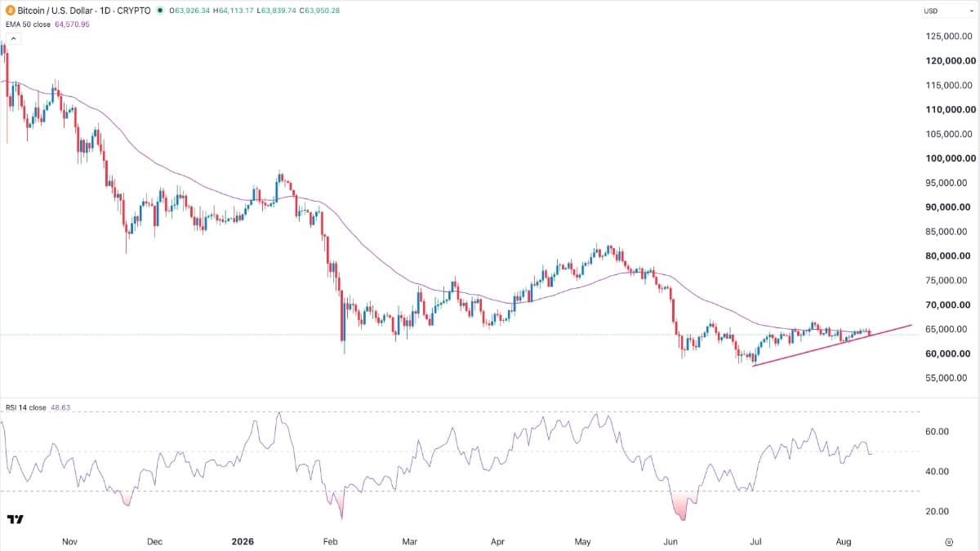This screenshot has height=551, width=980.
Task: Click the 105,000.00 price axis label
Action: click(x=947, y=134)
